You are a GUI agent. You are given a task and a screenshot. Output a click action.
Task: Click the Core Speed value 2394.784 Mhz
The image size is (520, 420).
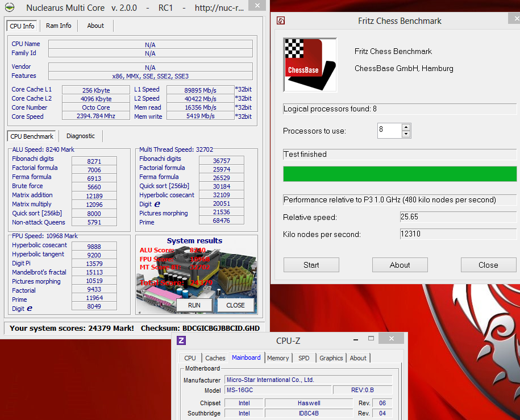(x=96, y=116)
